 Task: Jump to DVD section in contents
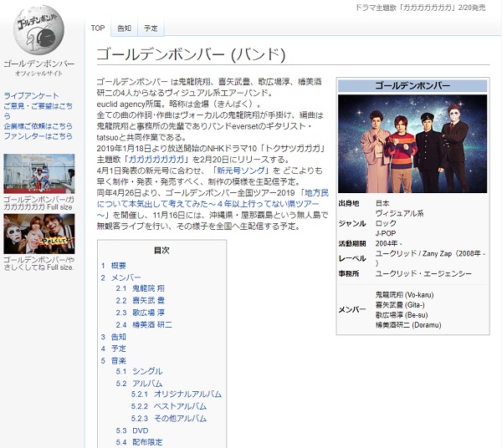pyautogui.click(x=141, y=430)
